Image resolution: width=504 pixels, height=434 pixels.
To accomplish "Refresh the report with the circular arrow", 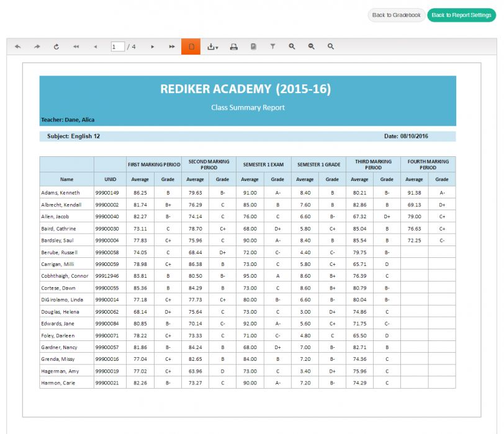I will (x=56, y=46).
